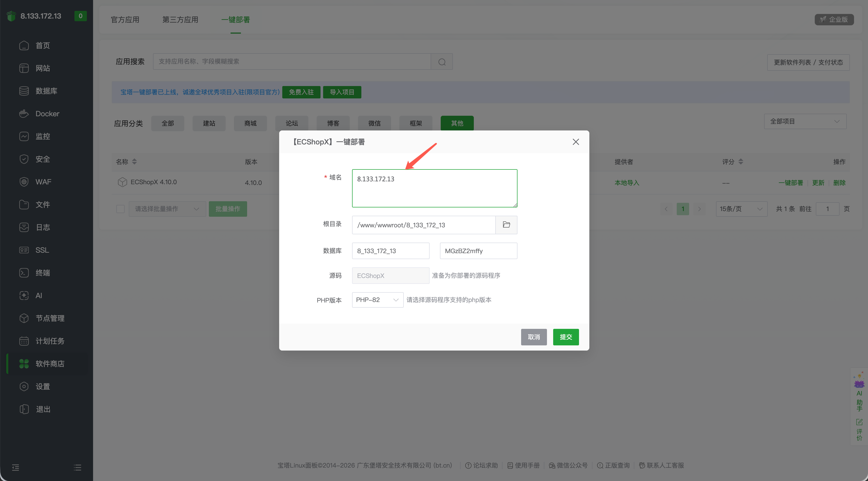Open the 监控 monitoring sidebar icon
Viewport: 868px width, 481px height.
point(24,136)
